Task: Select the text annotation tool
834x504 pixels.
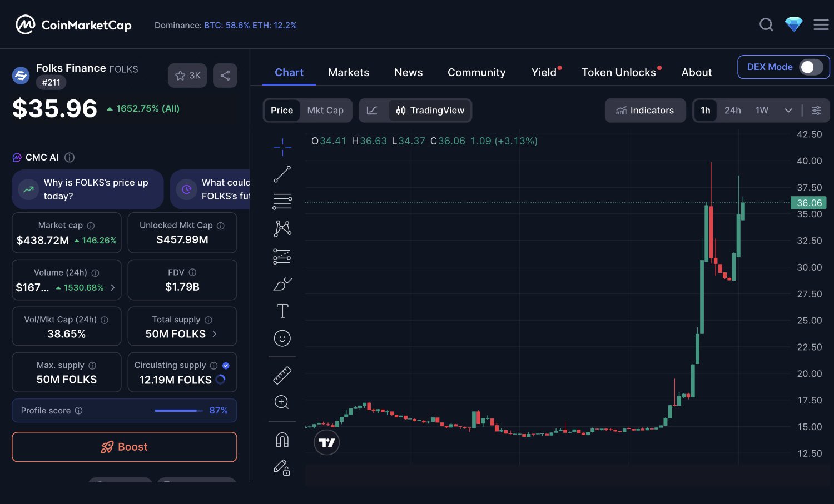Action: coord(282,311)
